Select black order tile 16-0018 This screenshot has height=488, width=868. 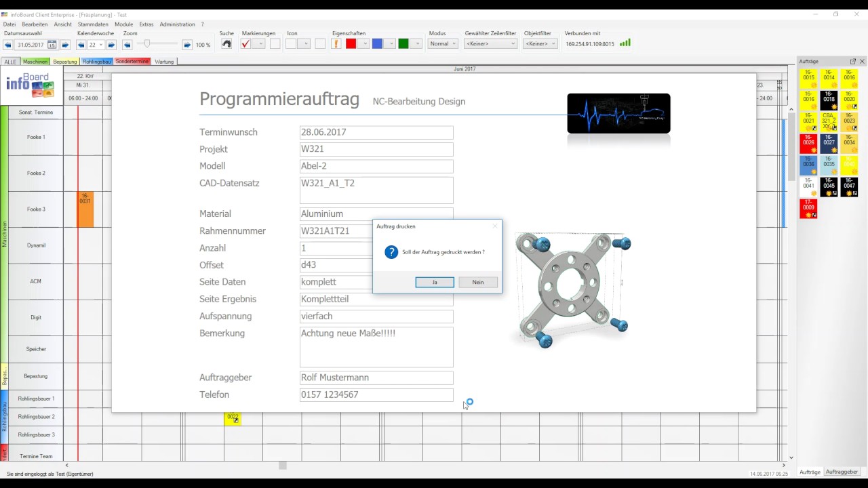coord(829,101)
